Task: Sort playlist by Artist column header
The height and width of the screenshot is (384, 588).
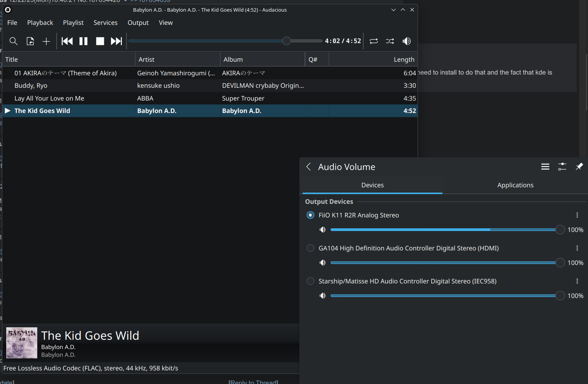Action: tap(178, 59)
